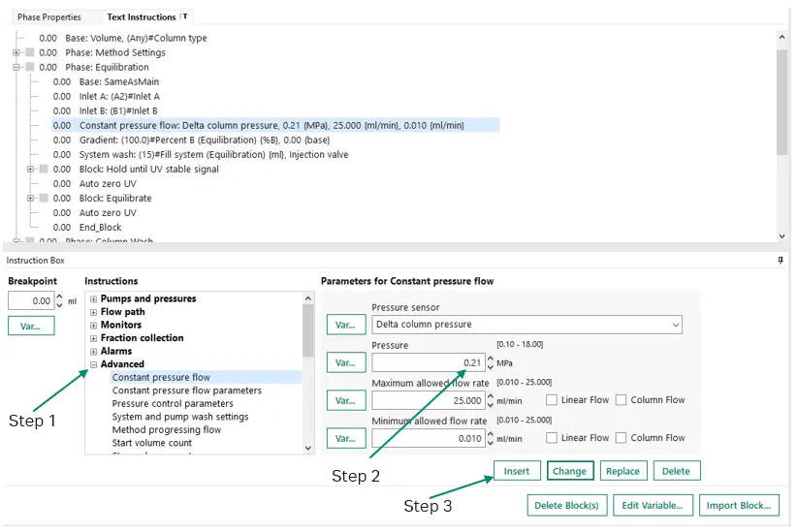Collapse the Advanced instructions category
Screen dimensions: 798x532
(94, 364)
